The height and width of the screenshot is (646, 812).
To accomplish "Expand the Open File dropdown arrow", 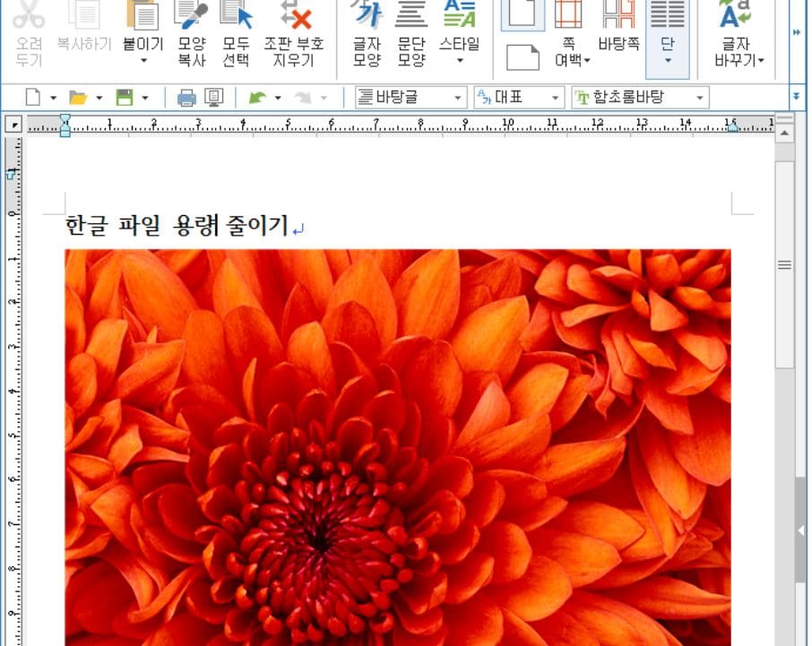I will pos(99,98).
